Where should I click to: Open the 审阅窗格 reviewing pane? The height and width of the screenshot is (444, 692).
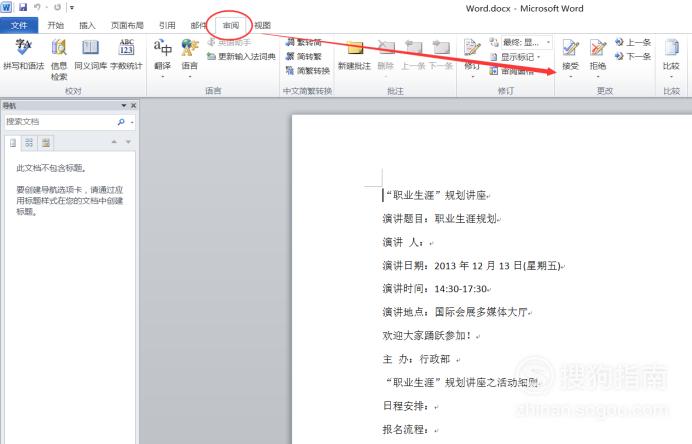[x=512, y=71]
